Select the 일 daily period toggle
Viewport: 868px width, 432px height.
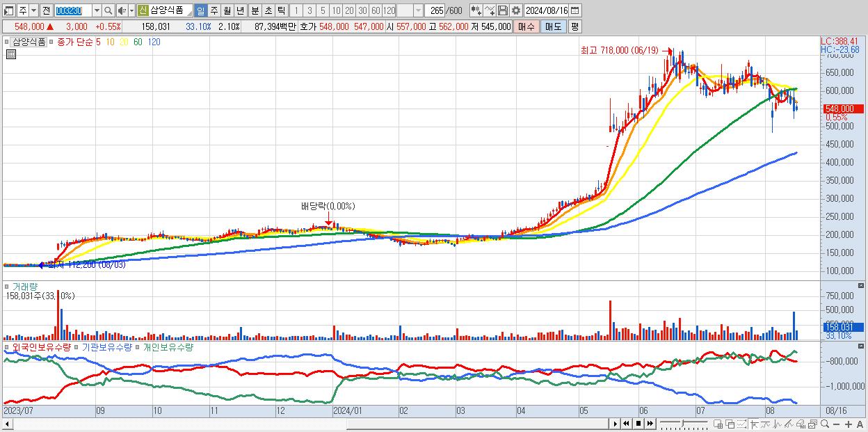pyautogui.click(x=201, y=10)
